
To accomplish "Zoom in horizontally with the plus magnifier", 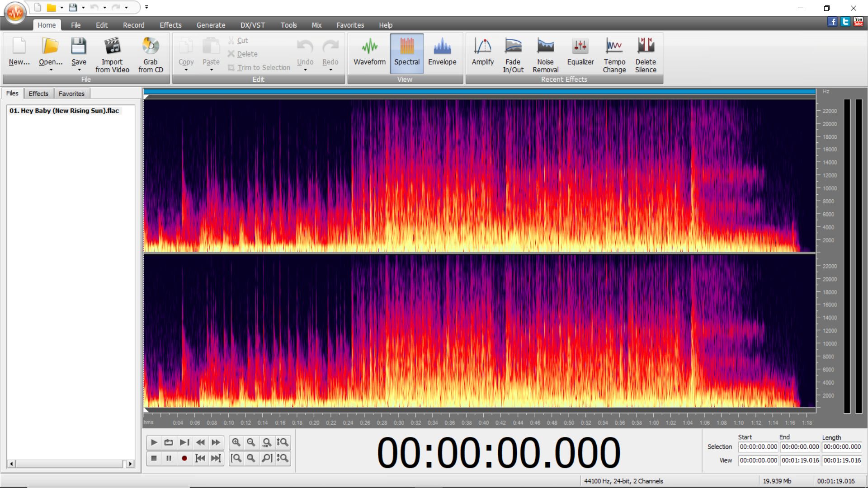I will click(236, 442).
